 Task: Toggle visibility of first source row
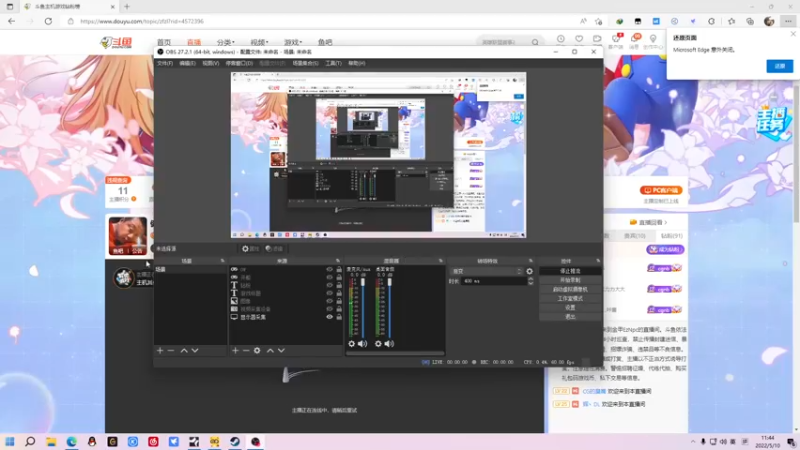(x=330, y=269)
